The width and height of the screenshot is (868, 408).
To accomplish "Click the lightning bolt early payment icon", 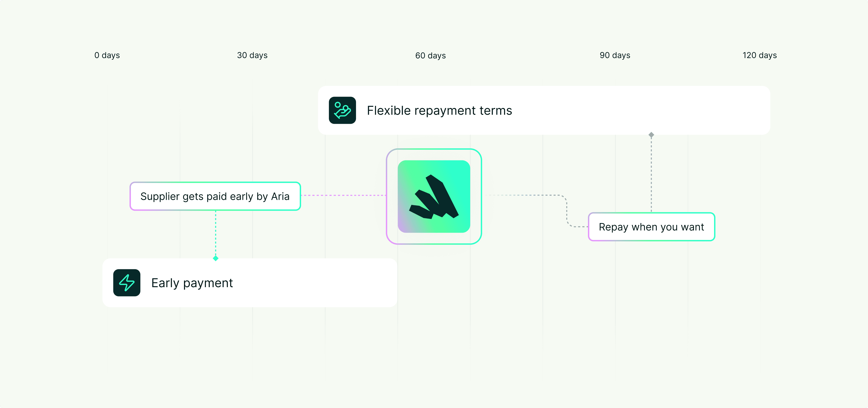I will click(127, 283).
